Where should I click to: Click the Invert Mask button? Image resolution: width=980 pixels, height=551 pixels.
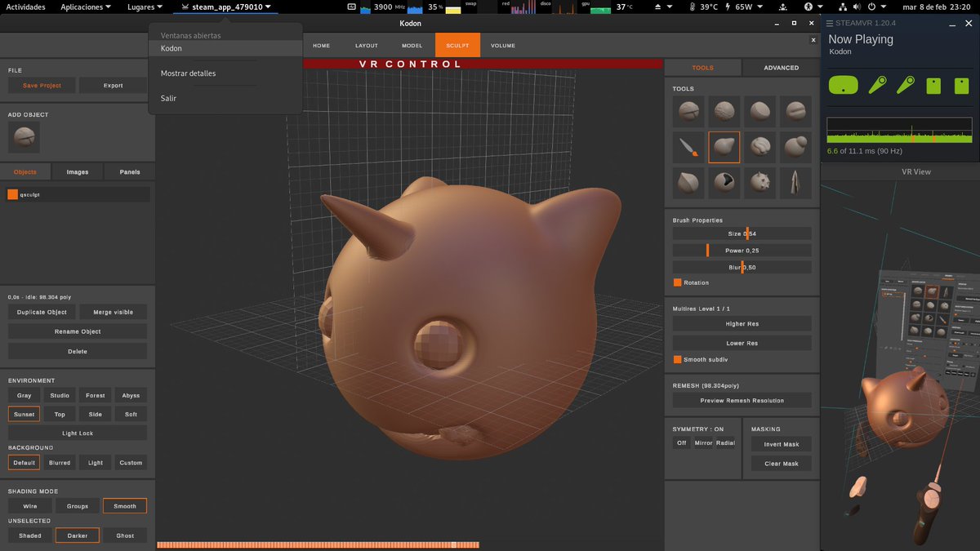782,444
